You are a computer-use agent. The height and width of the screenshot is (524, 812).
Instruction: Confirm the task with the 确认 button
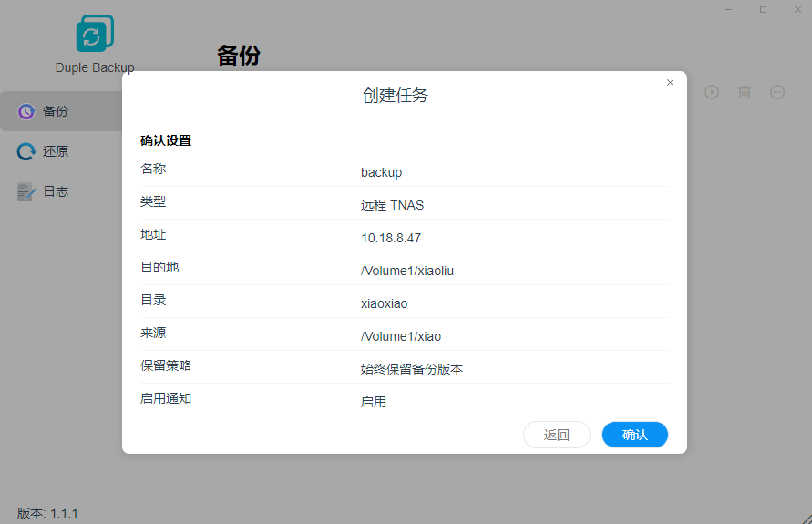(x=634, y=435)
